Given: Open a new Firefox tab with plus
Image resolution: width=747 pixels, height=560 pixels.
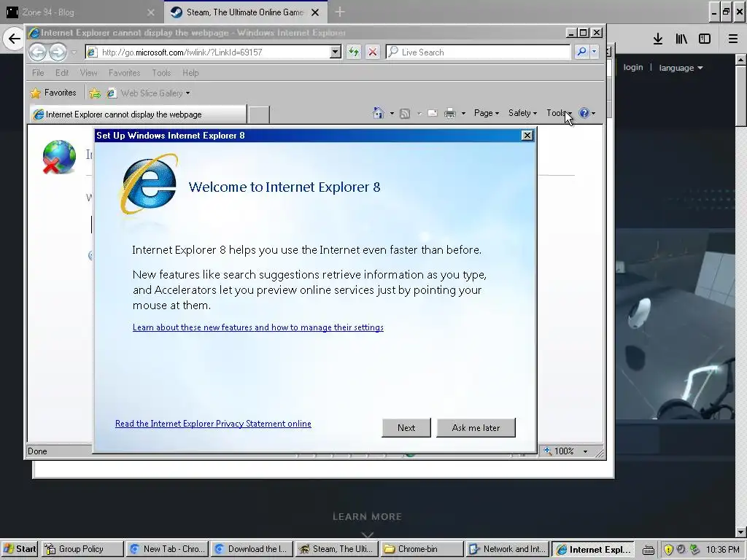Looking at the screenshot, I should point(340,12).
